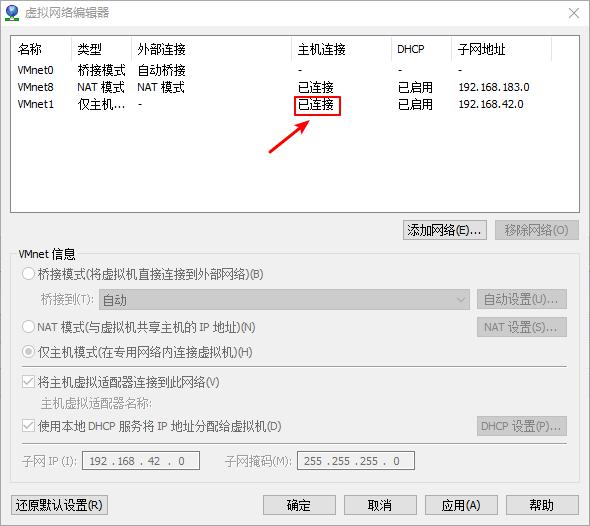The width and height of the screenshot is (590, 526).
Task: Close the 虚拟网络编辑器 window
Action: (574, 13)
